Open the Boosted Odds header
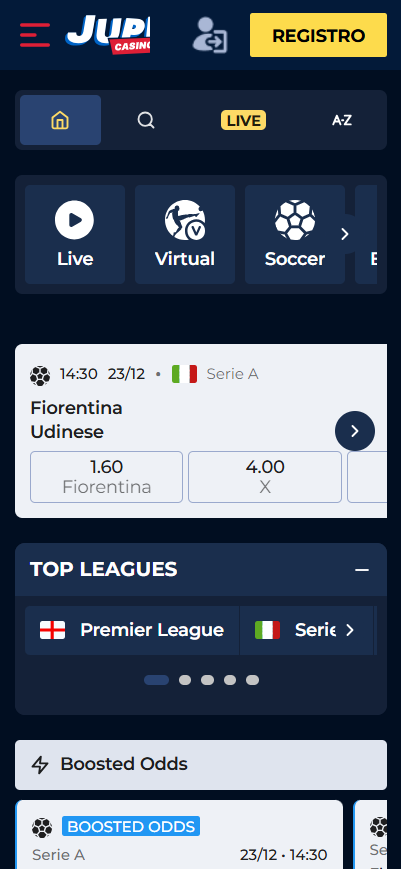 click(x=201, y=765)
